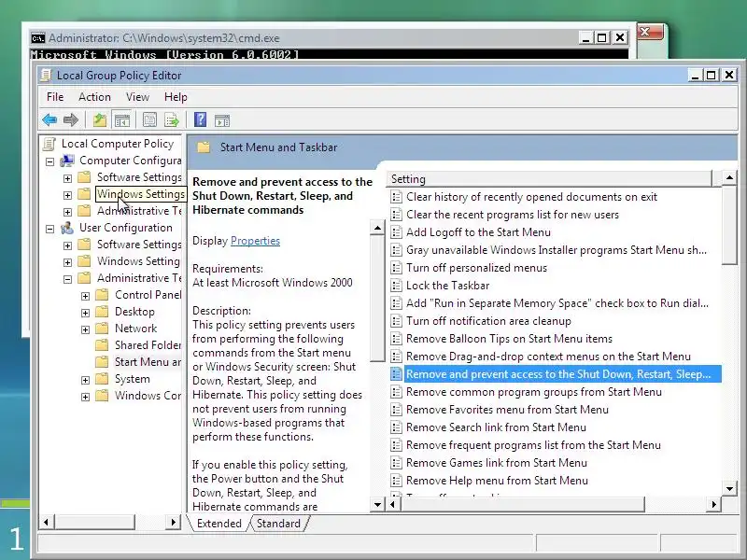Click folder icon next to Shared Folders
This screenshot has height=560, width=747.
102,345
